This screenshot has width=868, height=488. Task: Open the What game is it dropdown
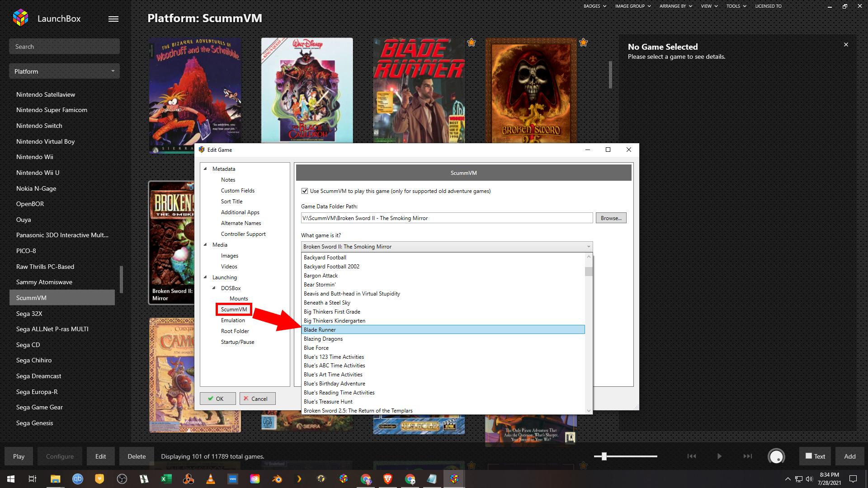click(x=447, y=247)
